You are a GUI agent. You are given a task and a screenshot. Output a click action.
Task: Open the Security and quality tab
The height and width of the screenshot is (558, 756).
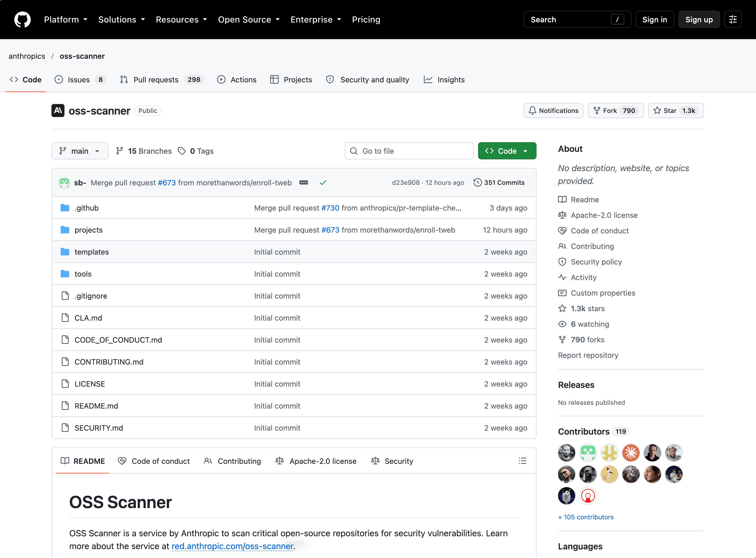pos(368,79)
